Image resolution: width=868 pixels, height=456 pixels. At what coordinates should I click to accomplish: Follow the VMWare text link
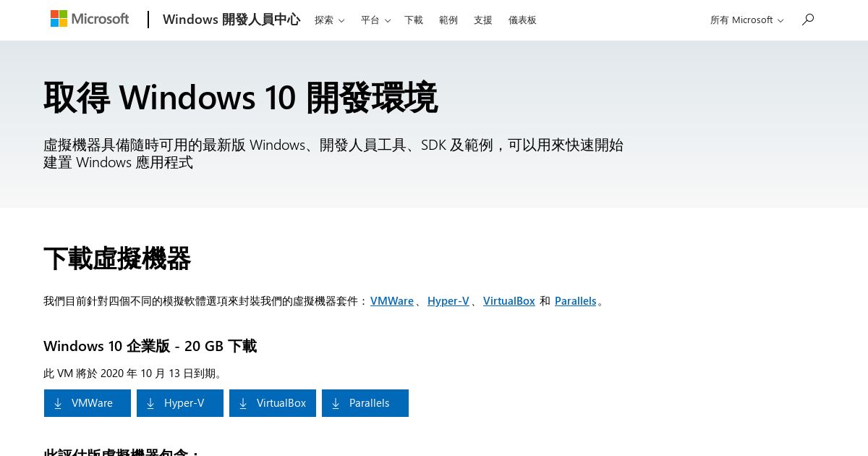point(392,301)
